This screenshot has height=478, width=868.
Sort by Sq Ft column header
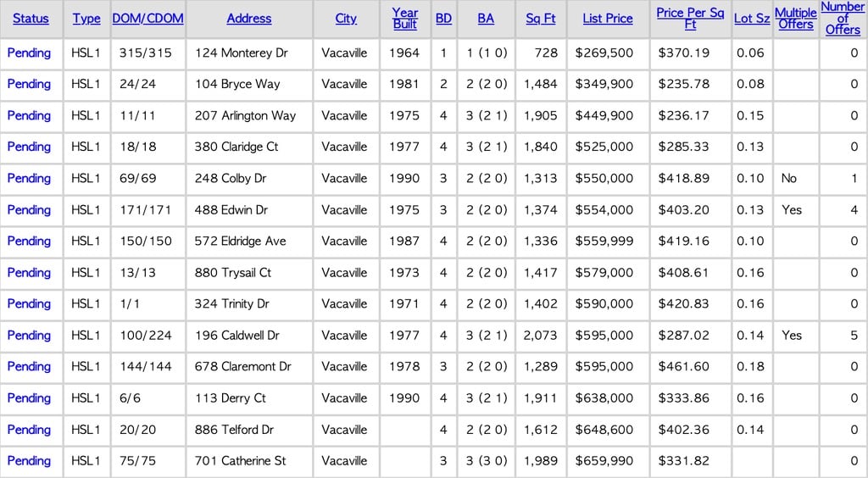[x=541, y=19]
